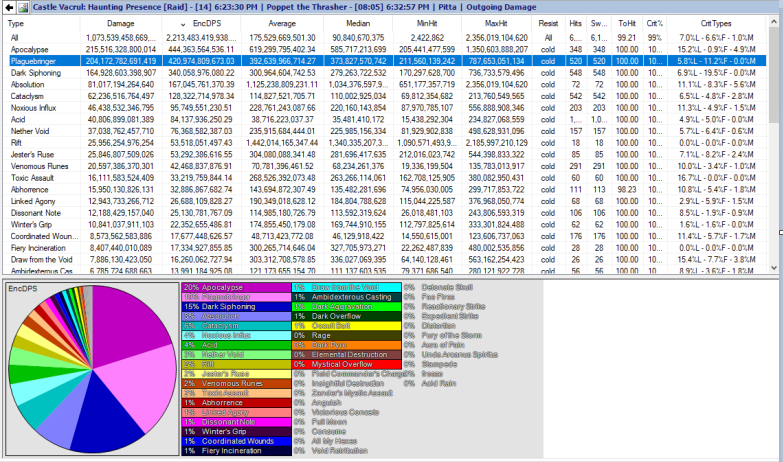
Task: Select the Toxic Assault row
Action: 386,178
